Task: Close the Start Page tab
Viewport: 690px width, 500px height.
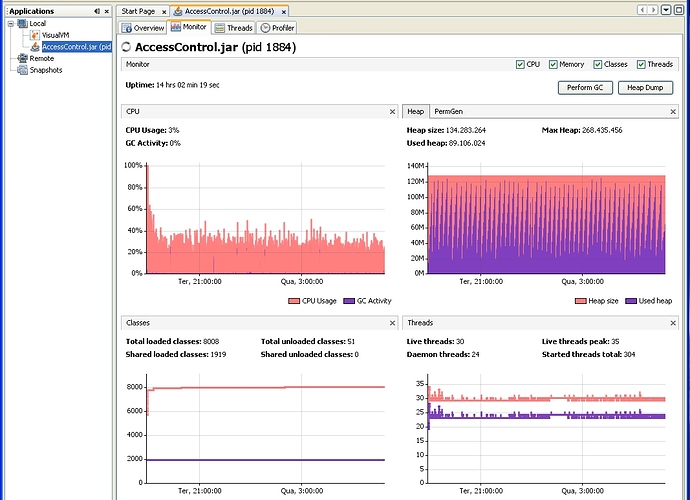Action: tap(164, 12)
